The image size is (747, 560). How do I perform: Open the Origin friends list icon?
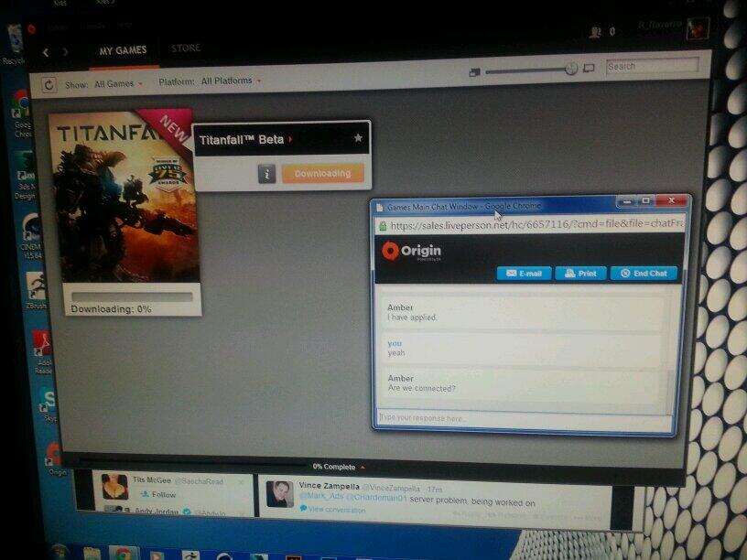(596, 32)
